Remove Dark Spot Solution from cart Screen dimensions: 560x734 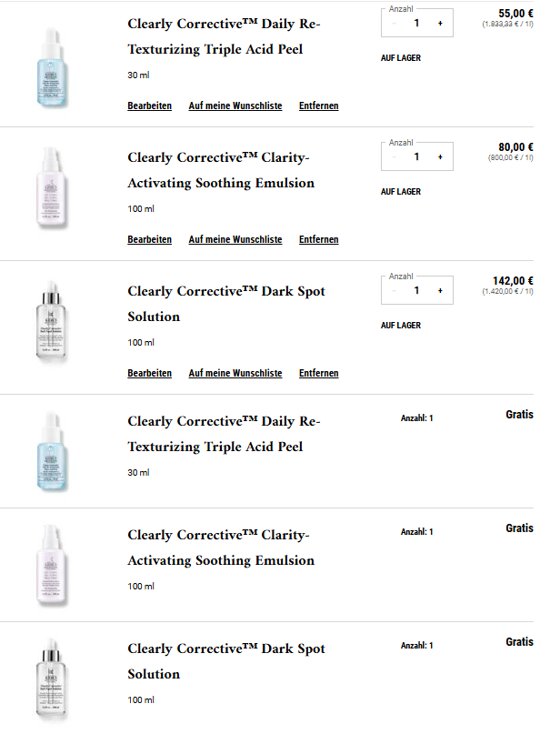click(x=318, y=374)
